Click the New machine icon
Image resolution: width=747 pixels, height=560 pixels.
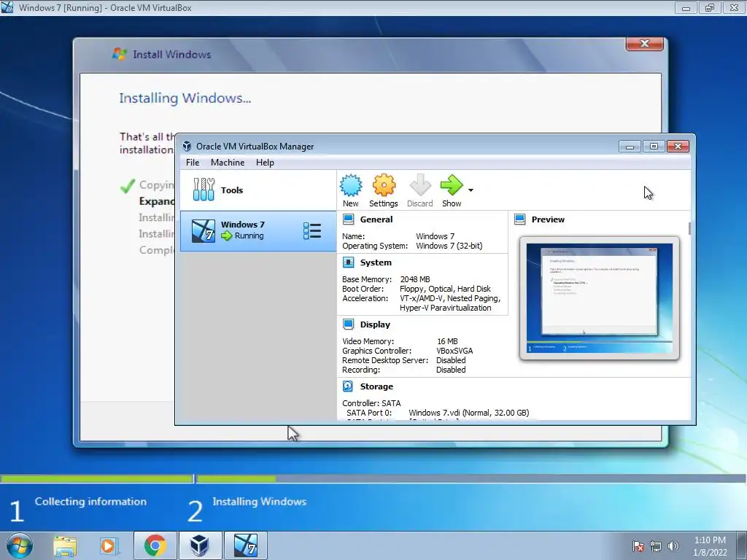[351, 185]
